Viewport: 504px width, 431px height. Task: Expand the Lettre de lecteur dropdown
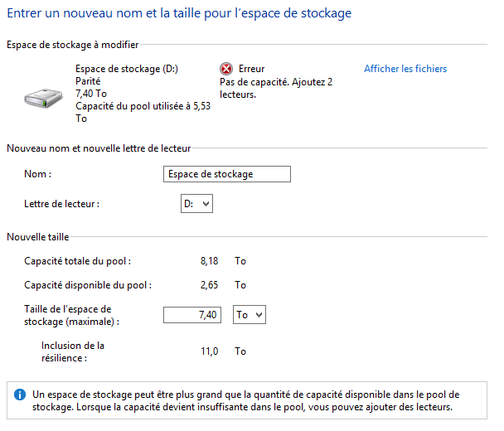point(196,202)
